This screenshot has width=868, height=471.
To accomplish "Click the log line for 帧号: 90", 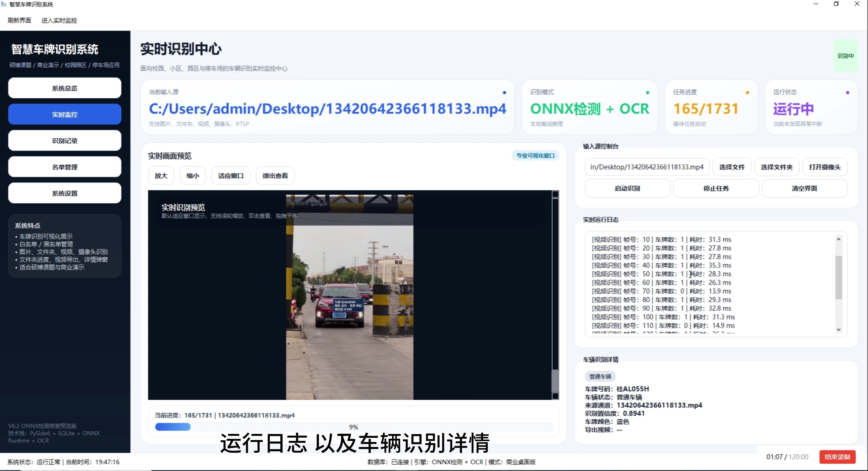I will coord(661,308).
